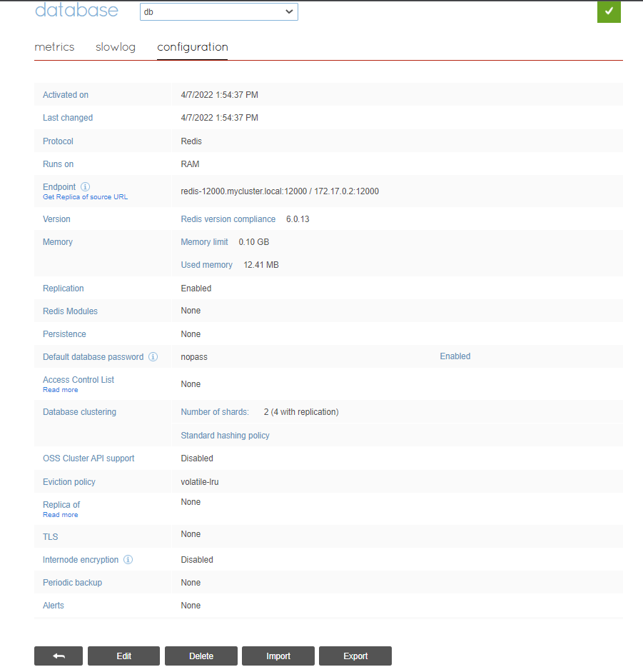Click Redis version compliance link
The height and width of the screenshot is (672, 643).
(228, 219)
